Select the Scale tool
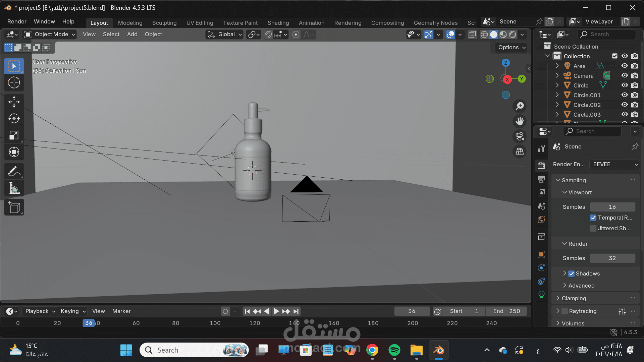Screen dimensions: 644x362 [x=14, y=135]
